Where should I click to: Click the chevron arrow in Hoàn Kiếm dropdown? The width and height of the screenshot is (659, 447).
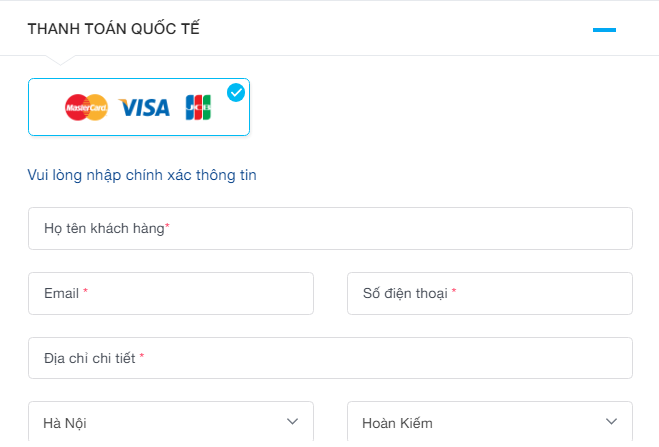(x=611, y=422)
